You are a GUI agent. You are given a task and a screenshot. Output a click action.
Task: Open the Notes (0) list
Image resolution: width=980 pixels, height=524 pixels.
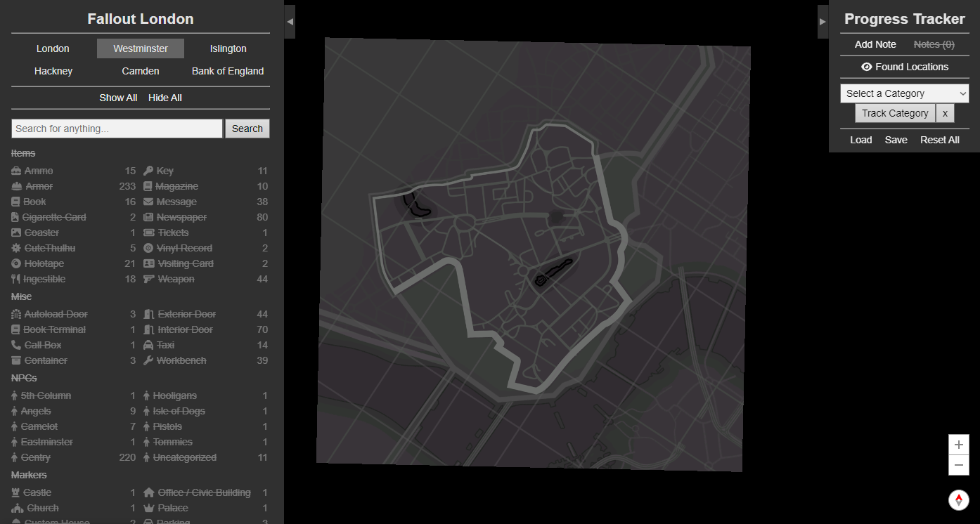point(934,44)
